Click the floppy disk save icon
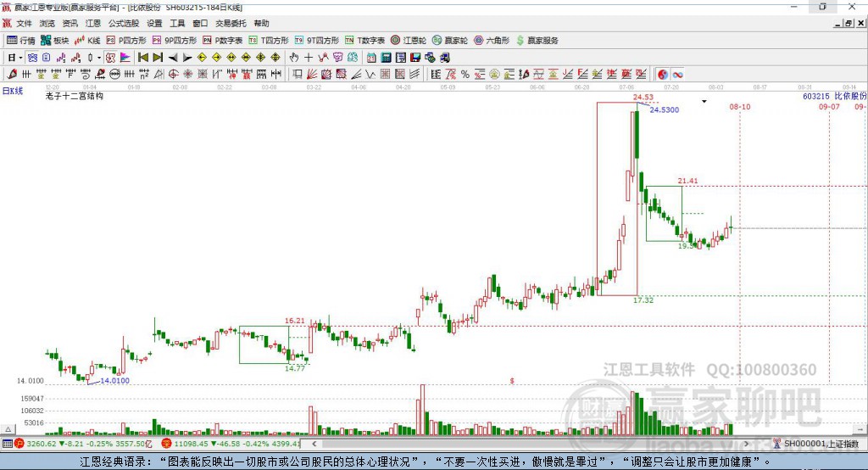Viewport: 868px width, 470px height. pos(415,58)
